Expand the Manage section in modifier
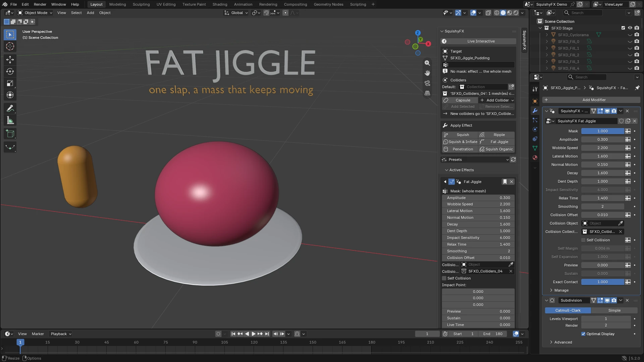 click(561, 290)
